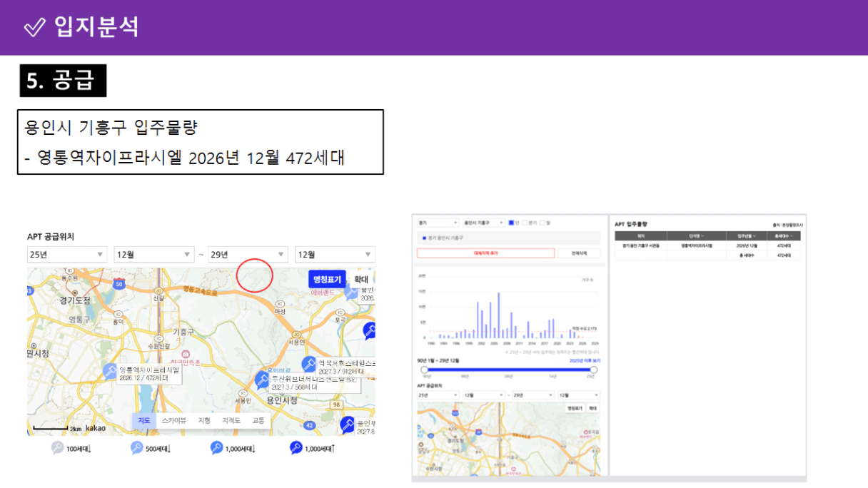This screenshot has height=488, width=868.
Task: Open the 29년 end-year dropdown on large panel
Action: pyautogui.click(x=248, y=255)
